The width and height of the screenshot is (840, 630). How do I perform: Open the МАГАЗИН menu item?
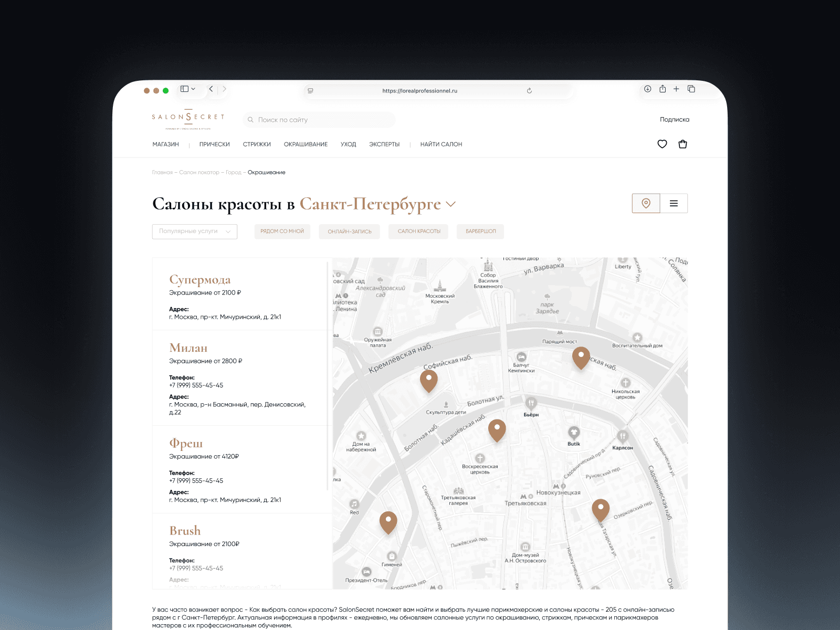point(166,144)
